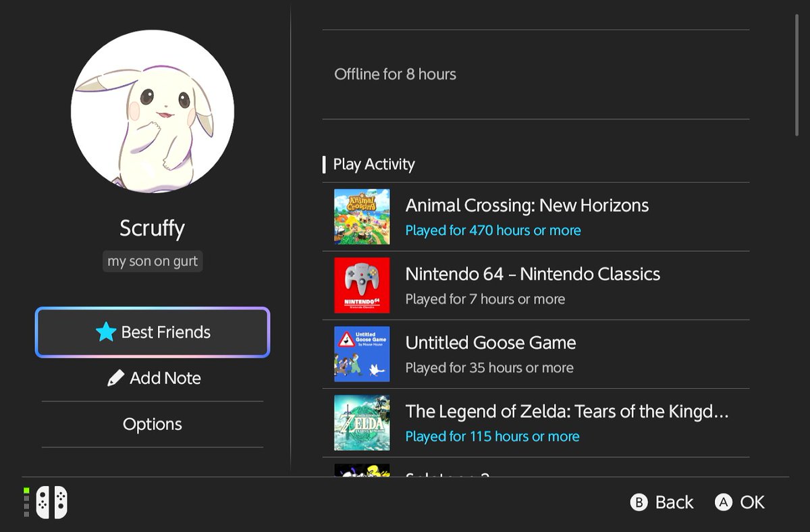Click "Played for 115 hours or more"
Image resolution: width=810 pixels, height=532 pixels.
[x=492, y=437]
